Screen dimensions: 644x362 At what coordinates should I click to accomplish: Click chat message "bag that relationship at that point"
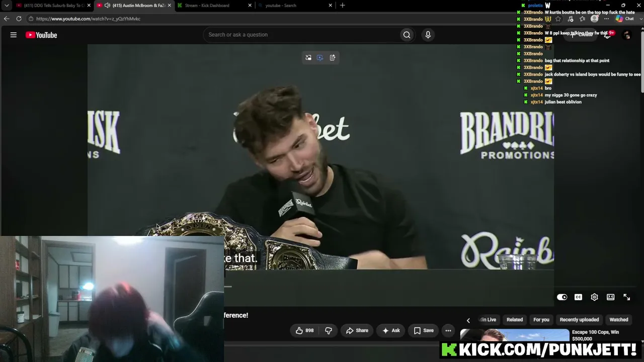click(x=577, y=61)
